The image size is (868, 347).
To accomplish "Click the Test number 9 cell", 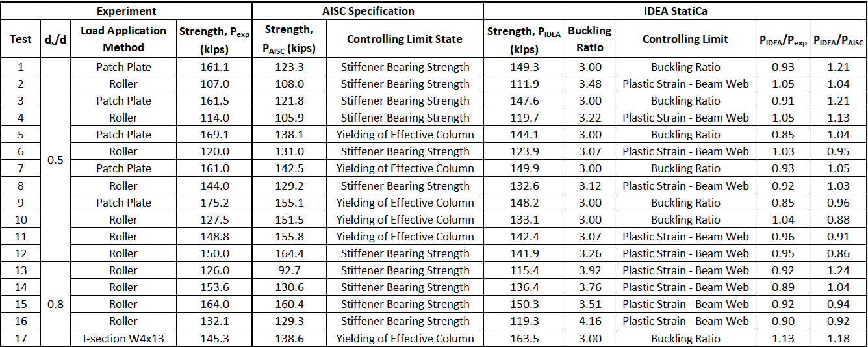I will [x=21, y=203].
